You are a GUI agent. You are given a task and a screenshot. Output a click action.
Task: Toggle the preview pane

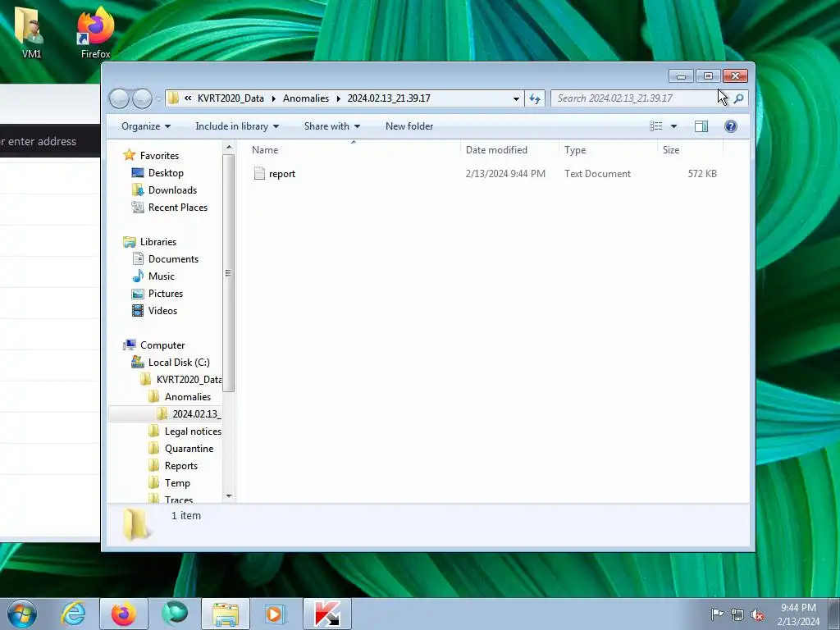[701, 126]
